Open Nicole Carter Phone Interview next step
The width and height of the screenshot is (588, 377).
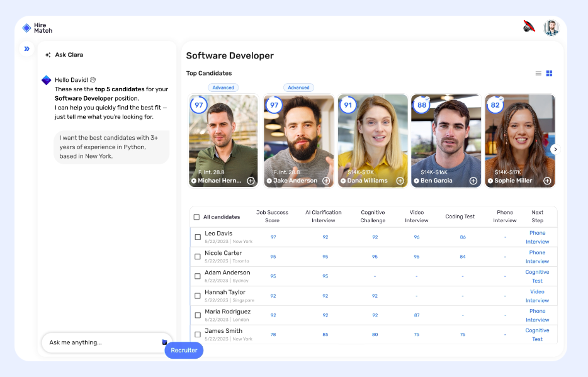537,257
